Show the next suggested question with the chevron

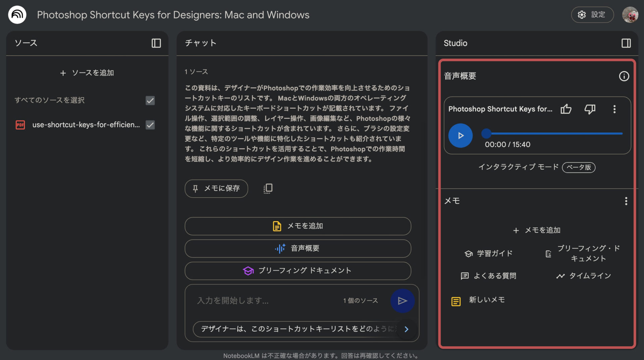[x=406, y=329]
